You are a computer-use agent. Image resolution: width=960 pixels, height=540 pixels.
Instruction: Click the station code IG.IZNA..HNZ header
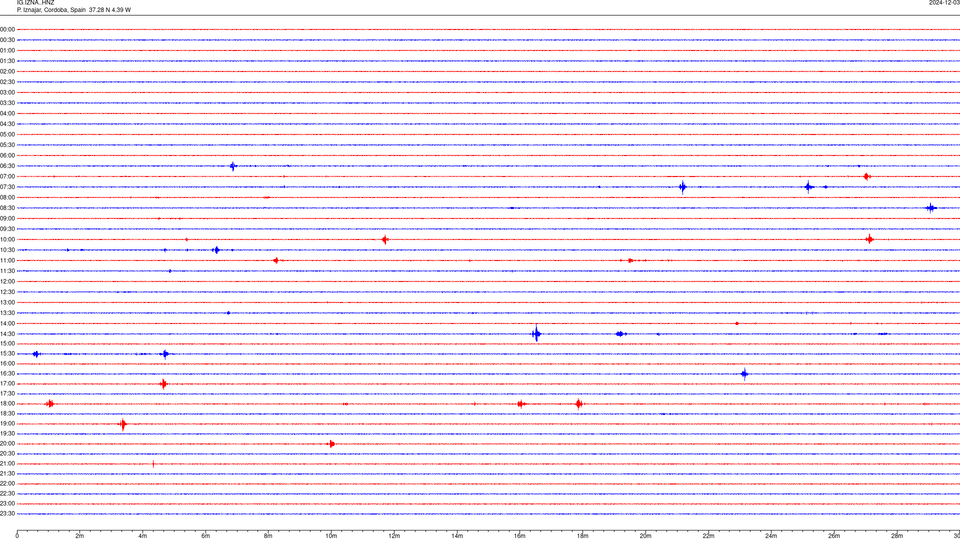pyautogui.click(x=36, y=2)
